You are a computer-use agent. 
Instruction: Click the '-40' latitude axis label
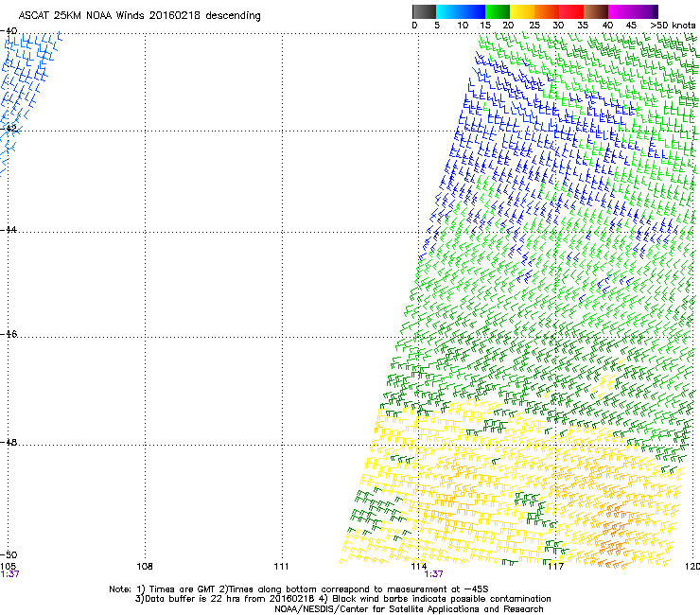pyautogui.click(x=9, y=30)
